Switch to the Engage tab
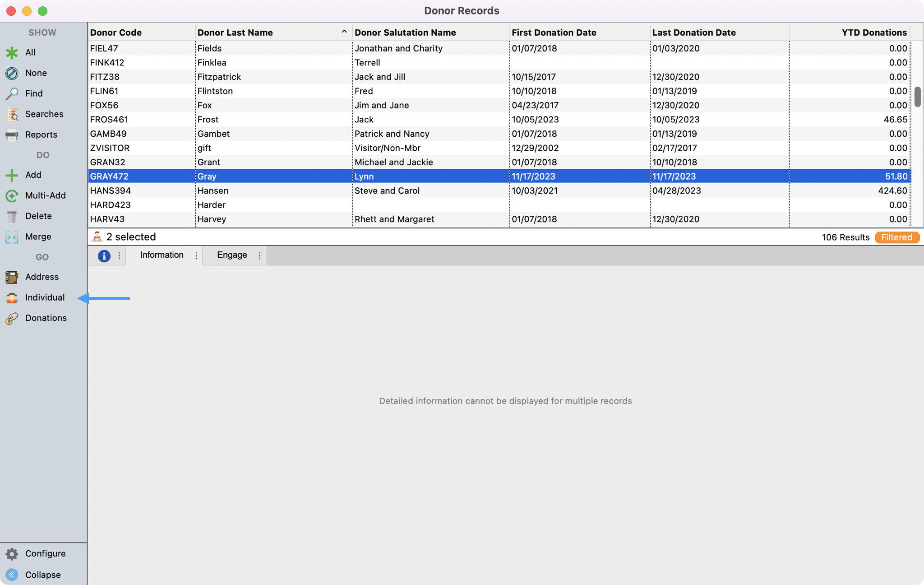The height and width of the screenshot is (585, 924). [x=232, y=255]
